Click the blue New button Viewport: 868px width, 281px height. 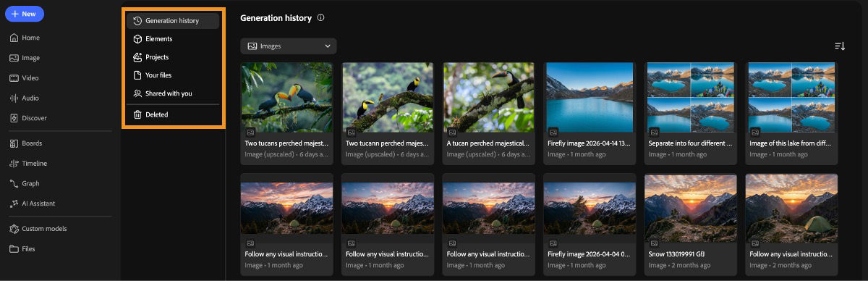click(x=24, y=14)
